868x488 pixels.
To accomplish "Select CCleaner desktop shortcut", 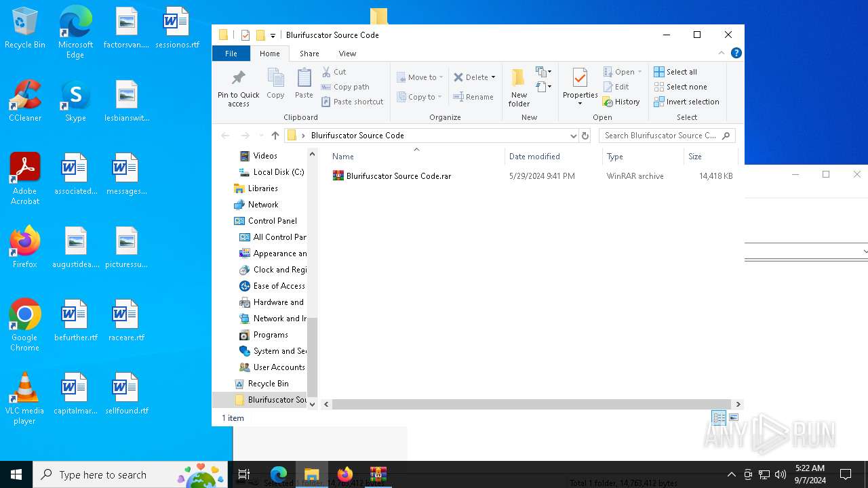I will (x=25, y=101).
